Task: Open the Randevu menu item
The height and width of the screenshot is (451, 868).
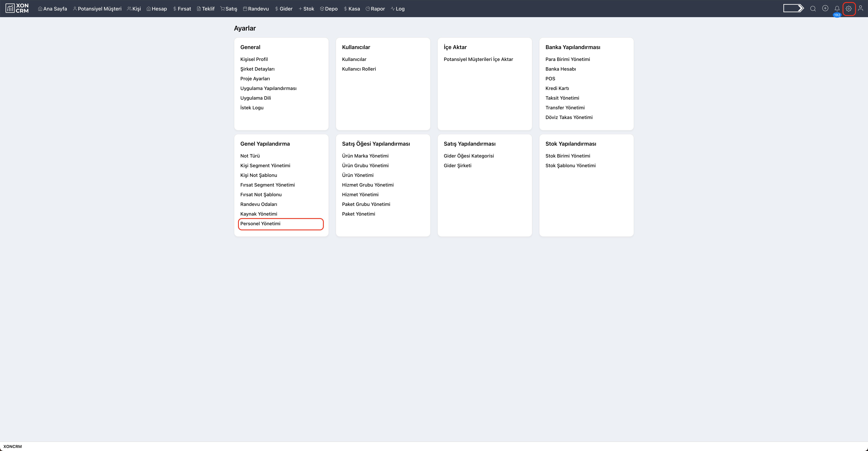Action: pos(256,9)
